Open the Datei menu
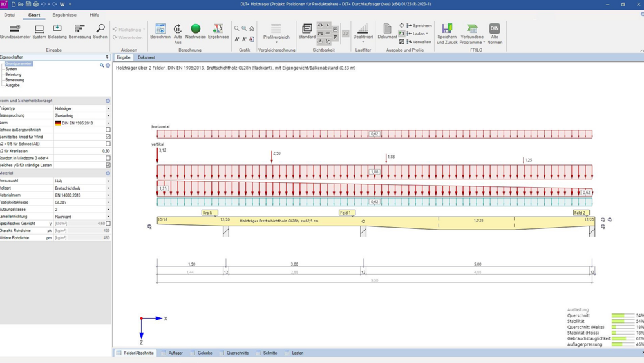 (x=10, y=15)
